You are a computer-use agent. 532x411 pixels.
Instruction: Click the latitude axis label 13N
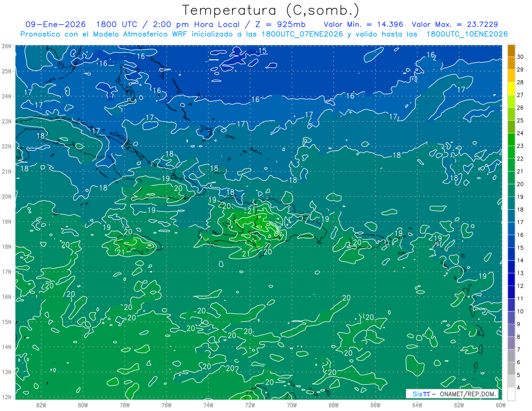[7, 372]
